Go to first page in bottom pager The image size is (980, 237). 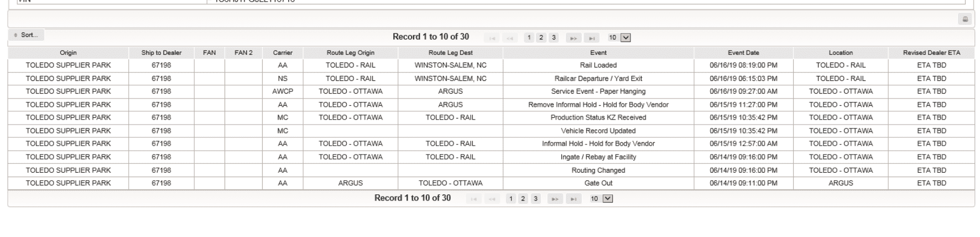[x=473, y=199]
